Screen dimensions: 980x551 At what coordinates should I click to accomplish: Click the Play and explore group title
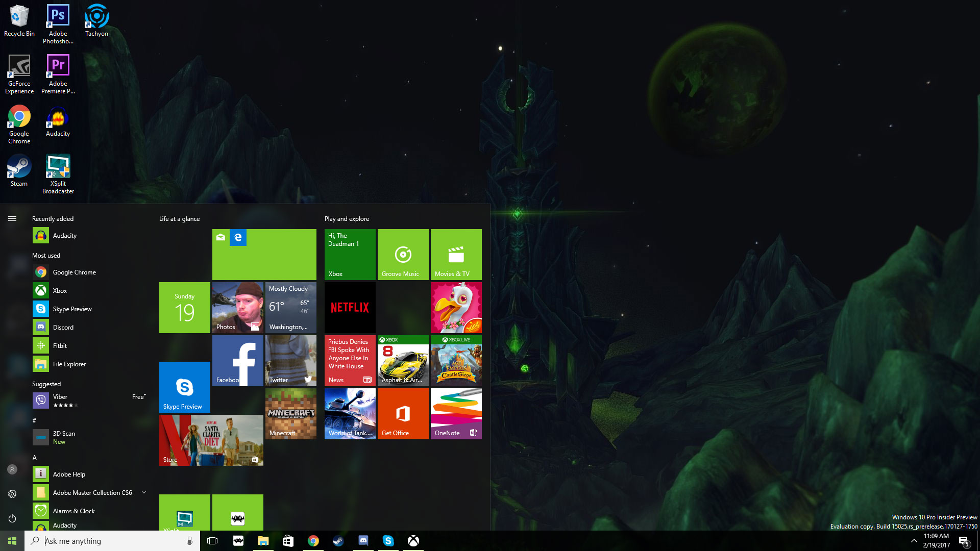coord(347,219)
